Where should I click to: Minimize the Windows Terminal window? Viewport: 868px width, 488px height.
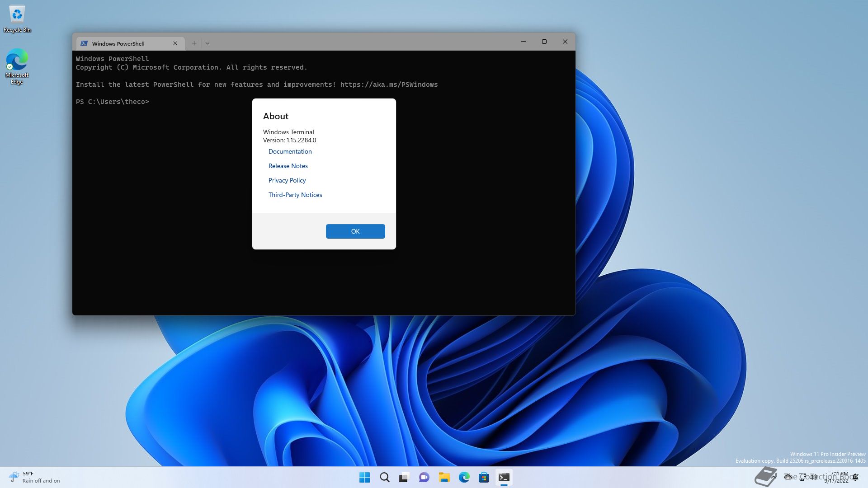click(x=524, y=42)
